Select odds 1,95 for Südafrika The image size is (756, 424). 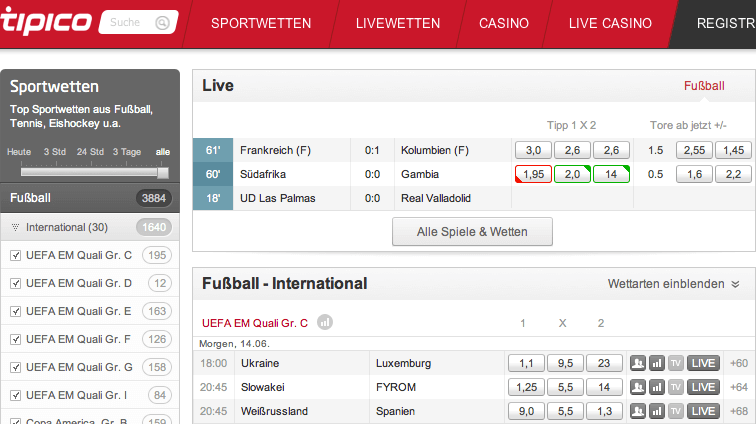533,174
